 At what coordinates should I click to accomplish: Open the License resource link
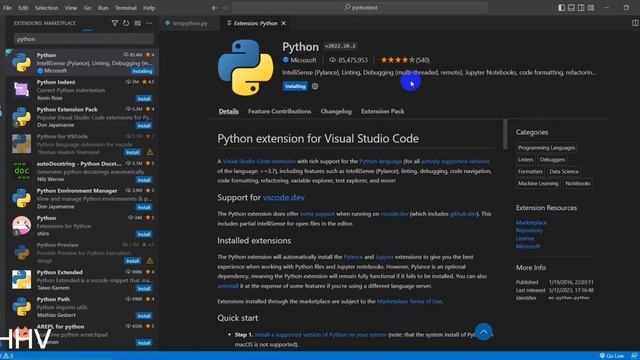(525, 238)
